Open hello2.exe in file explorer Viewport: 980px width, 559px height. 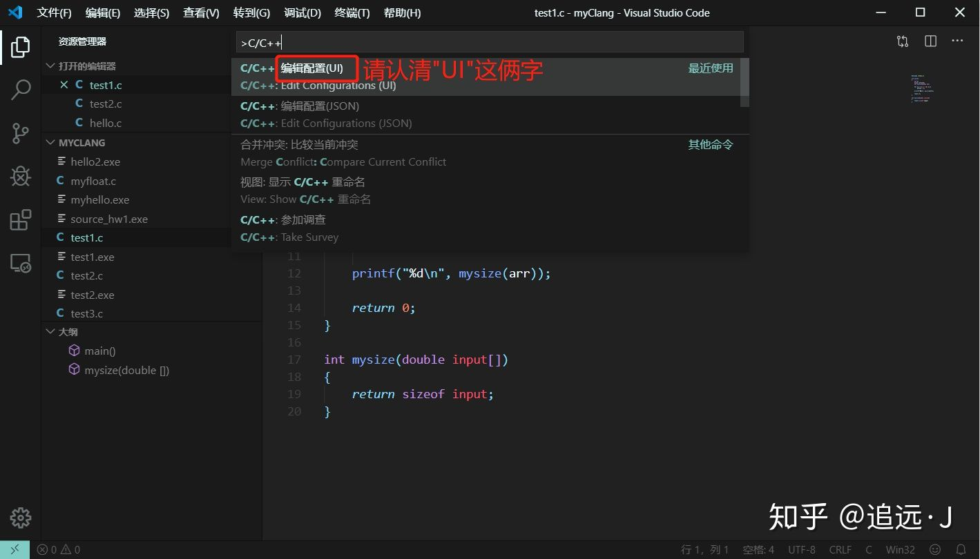[95, 161]
